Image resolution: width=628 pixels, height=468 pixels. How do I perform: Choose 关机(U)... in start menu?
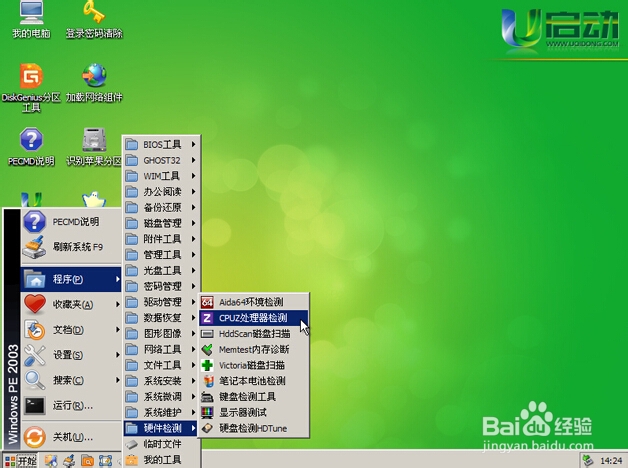point(71,437)
